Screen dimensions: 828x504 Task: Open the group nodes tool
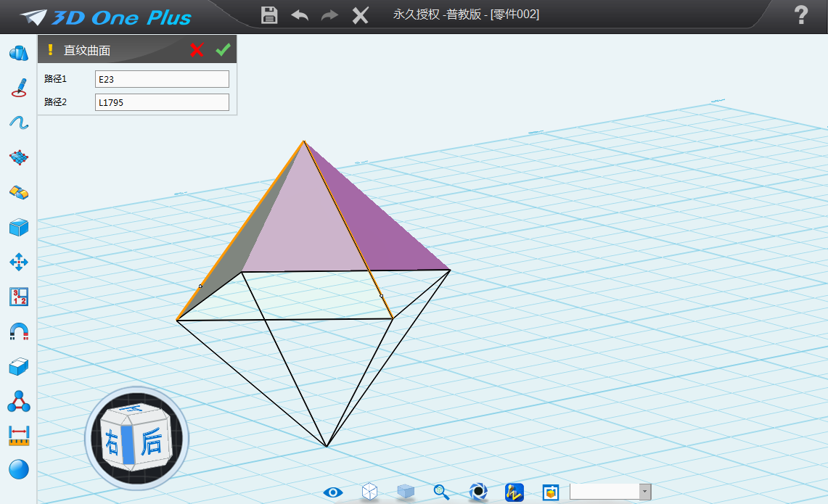click(x=18, y=401)
